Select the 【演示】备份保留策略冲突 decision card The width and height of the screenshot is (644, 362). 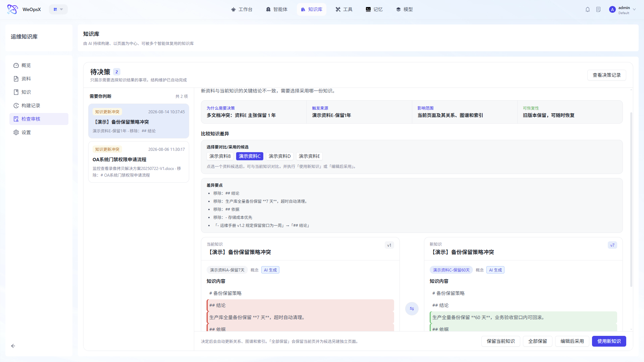139,121
